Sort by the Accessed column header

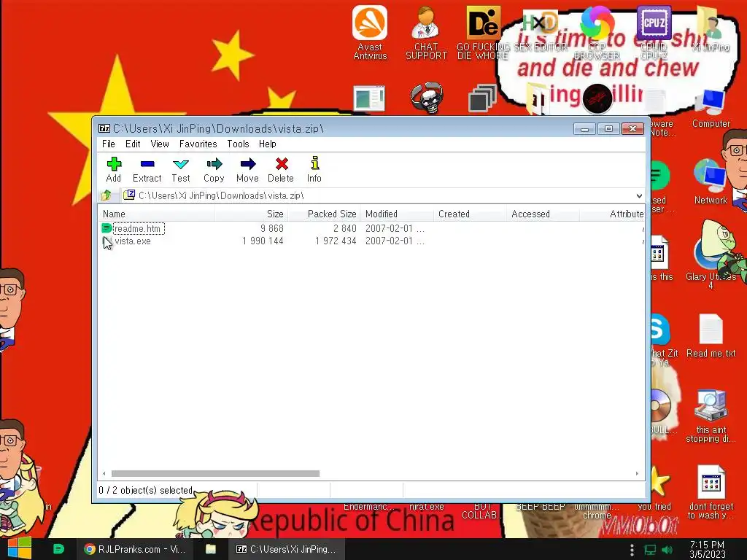(543, 214)
